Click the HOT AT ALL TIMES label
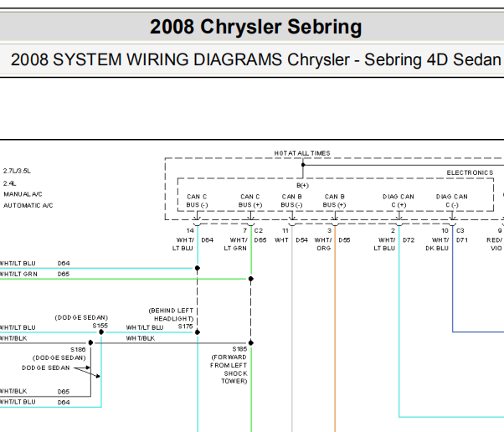Viewport: 504px width, 432px height. click(x=302, y=153)
